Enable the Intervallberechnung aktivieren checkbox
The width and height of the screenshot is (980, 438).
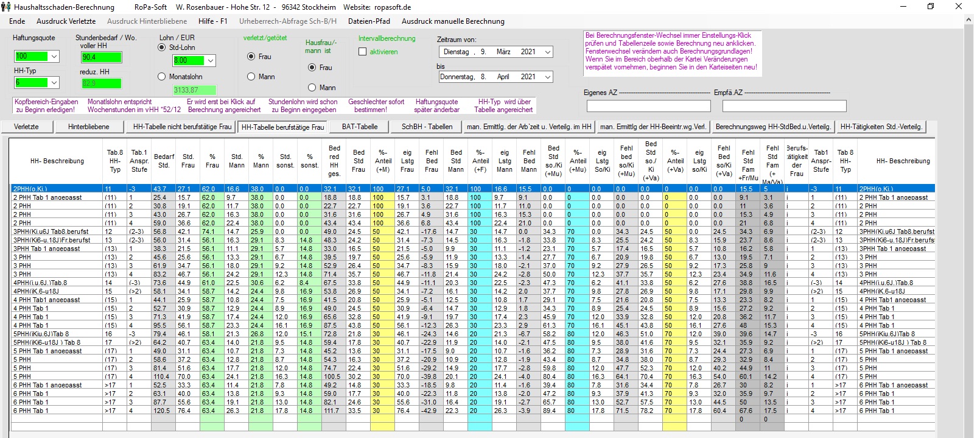click(x=363, y=52)
